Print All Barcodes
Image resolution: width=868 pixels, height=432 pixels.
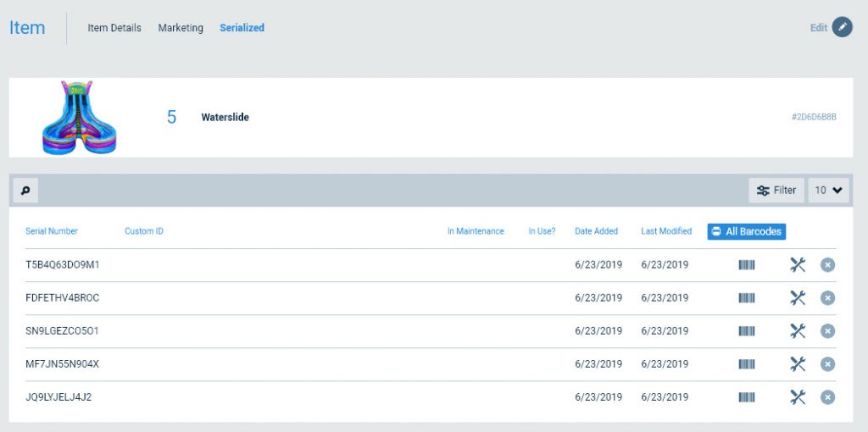(746, 231)
